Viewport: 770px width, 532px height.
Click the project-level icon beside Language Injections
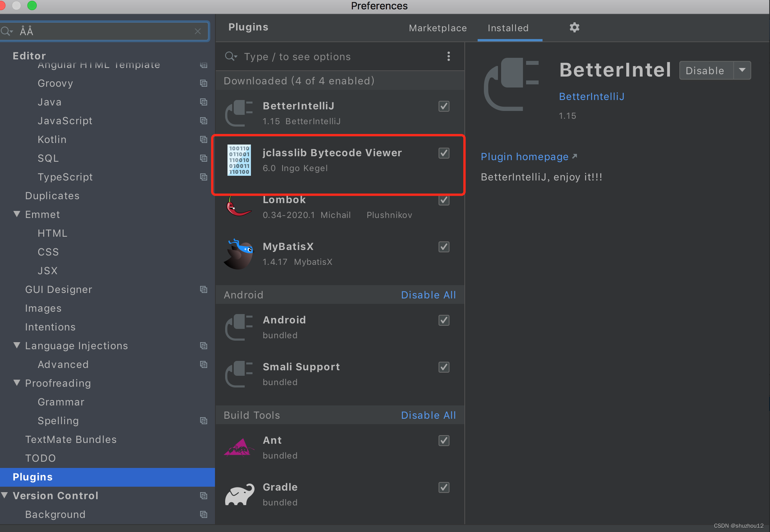pyautogui.click(x=204, y=346)
